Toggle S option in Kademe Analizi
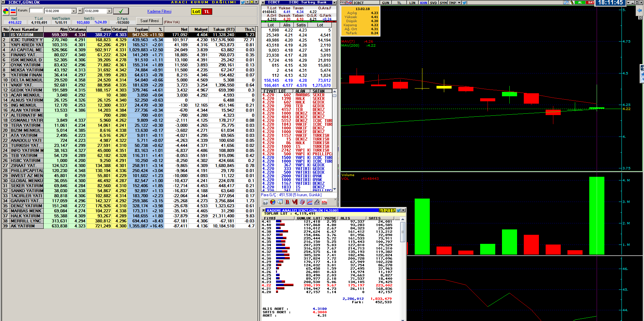Viewport: 644px width, 321px height. tap(394, 210)
